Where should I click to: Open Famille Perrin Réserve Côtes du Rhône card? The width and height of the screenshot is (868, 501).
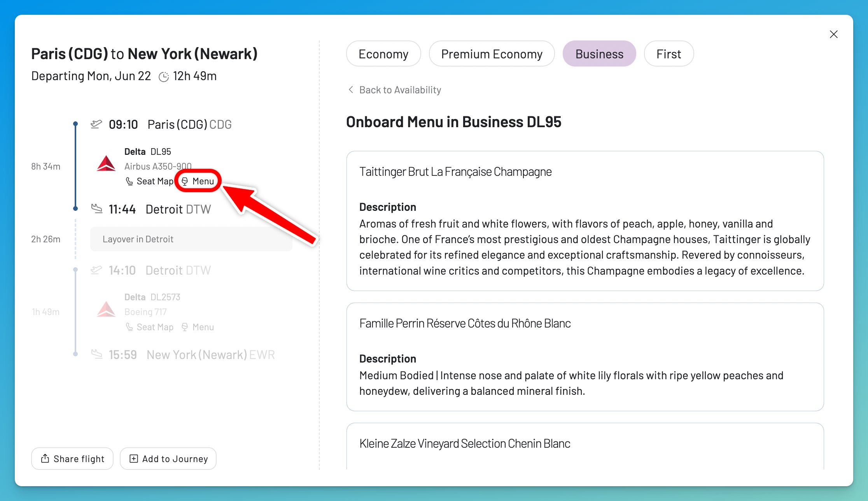click(585, 357)
